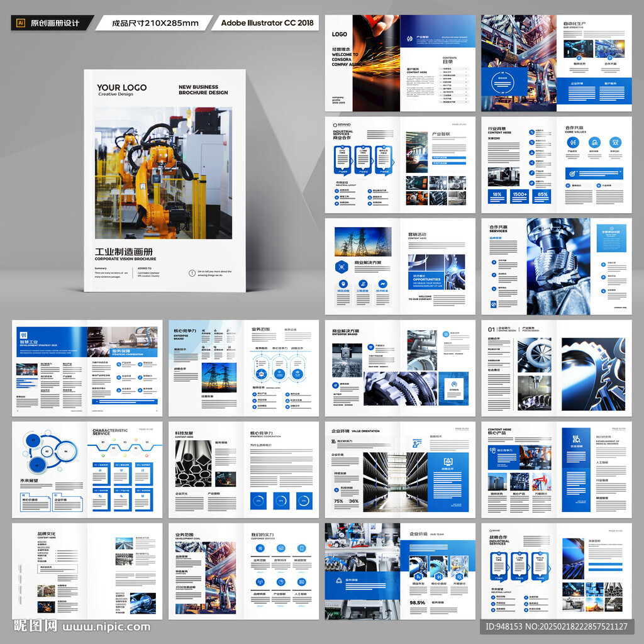Open the www.nipic.com watermark link
644x644 pixels.
click(106, 627)
